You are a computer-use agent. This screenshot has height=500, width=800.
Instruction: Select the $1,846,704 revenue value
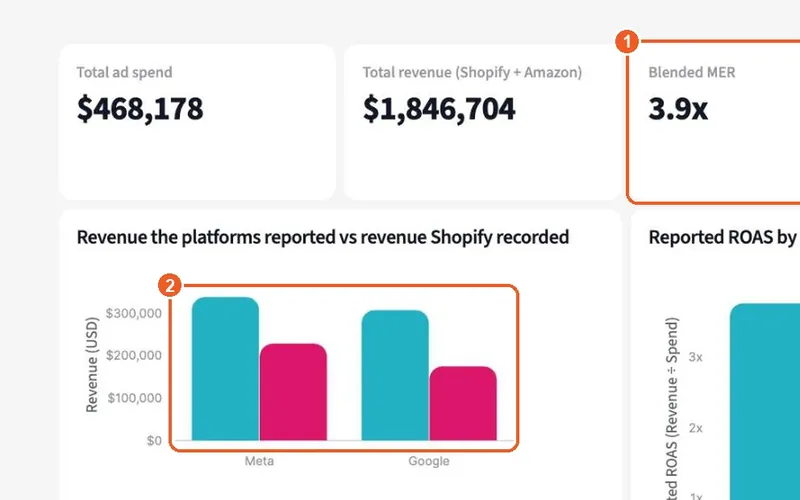439,109
